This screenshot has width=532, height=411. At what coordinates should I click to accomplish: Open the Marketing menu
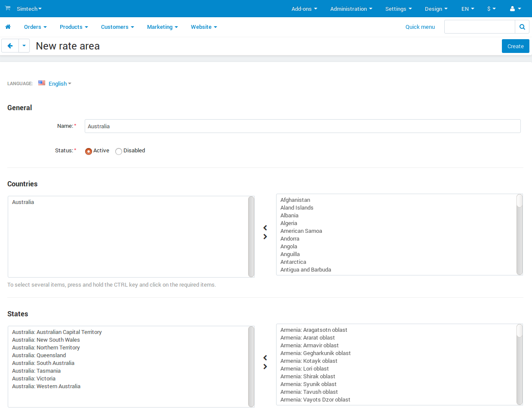(x=163, y=27)
